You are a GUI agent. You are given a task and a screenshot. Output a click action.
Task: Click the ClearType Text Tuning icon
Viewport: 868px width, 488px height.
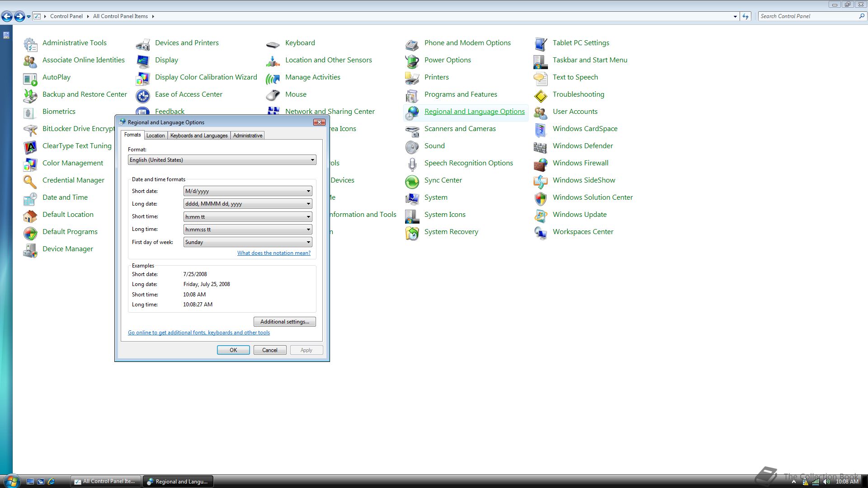coord(30,147)
